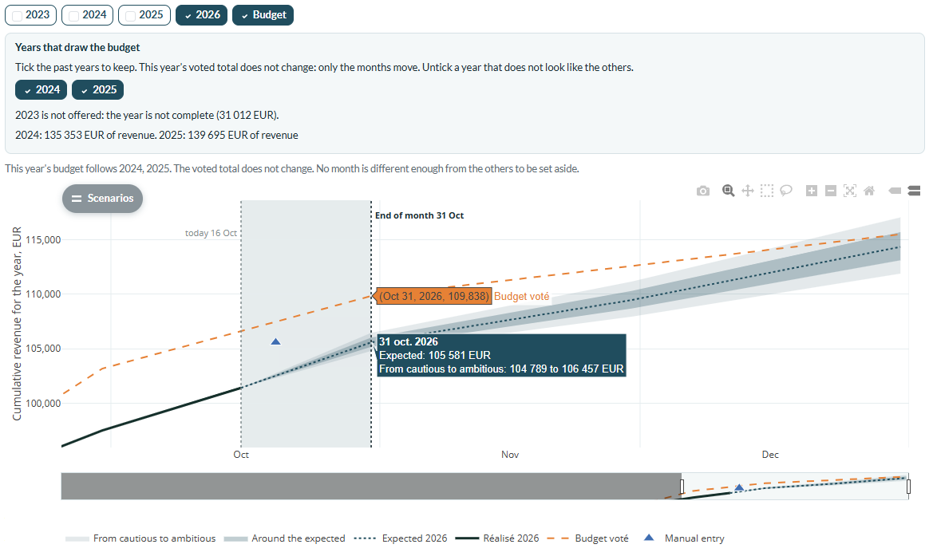933x560 pixels.
Task: Enable compare data on hover
Action: (x=914, y=191)
